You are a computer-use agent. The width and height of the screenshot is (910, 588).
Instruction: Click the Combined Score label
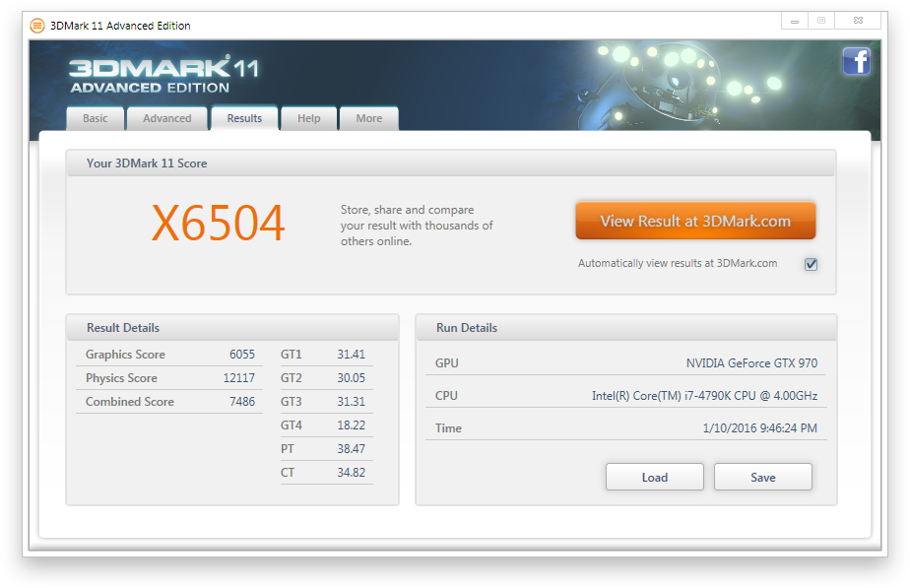130,402
